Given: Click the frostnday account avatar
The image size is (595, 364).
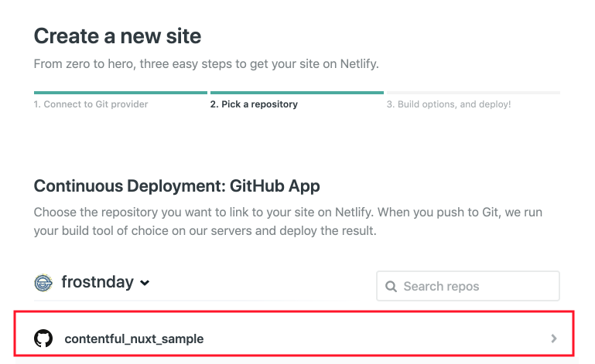Looking at the screenshot, I should [43, 283].
